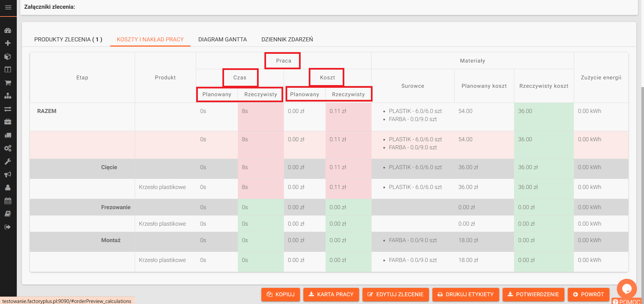Open the box products icon
The width and height of the screenshot is (644, 304).
click(x=8, y=56)
